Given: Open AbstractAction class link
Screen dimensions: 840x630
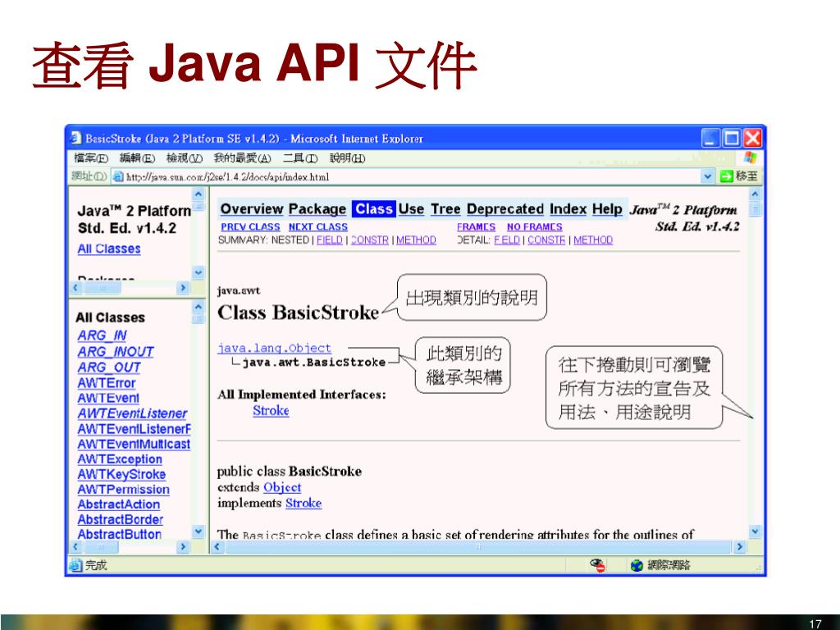Looking at the screenshot, I should point(118,504).
